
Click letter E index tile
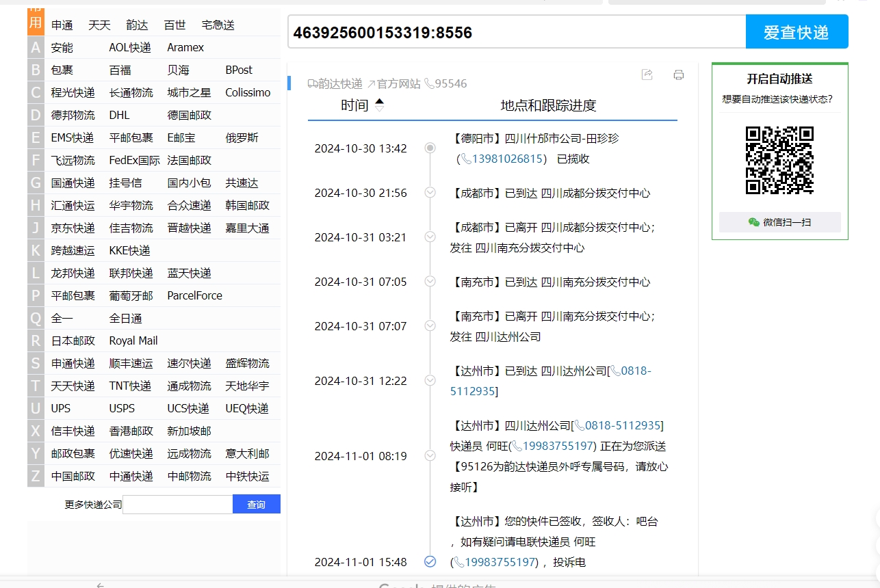36,137
